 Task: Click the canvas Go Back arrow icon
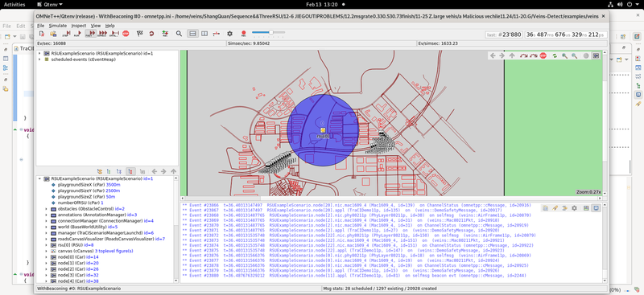point(493,55)
